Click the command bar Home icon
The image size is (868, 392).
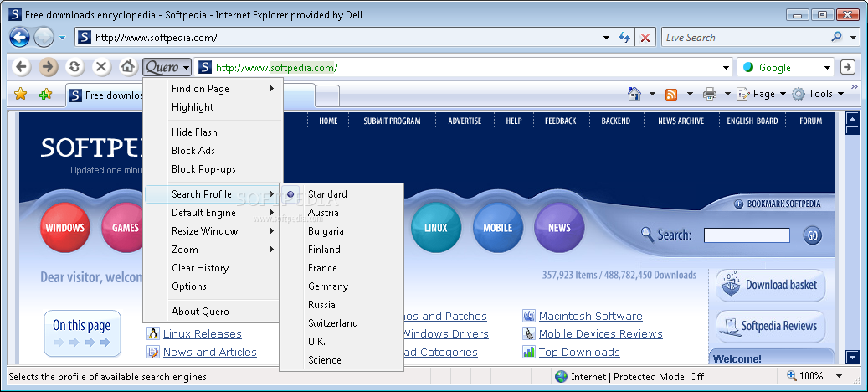(x=634, y=94)
